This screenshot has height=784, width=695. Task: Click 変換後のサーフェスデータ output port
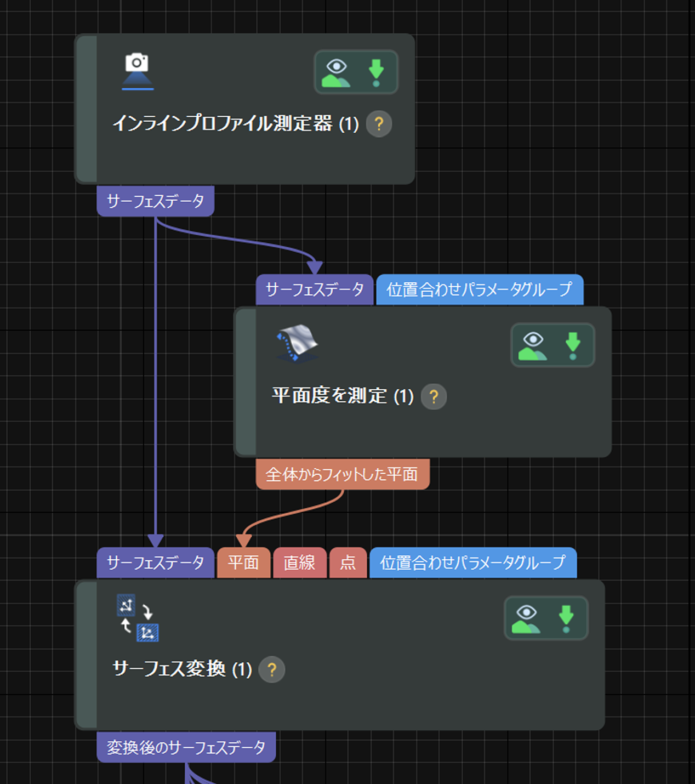pos(186,747)
